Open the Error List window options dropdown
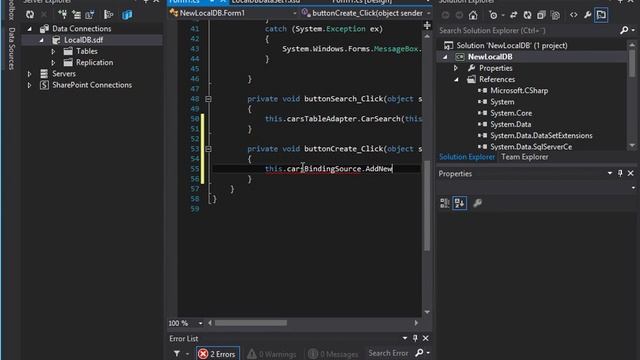The image size is (640, 360). point(404,338)
